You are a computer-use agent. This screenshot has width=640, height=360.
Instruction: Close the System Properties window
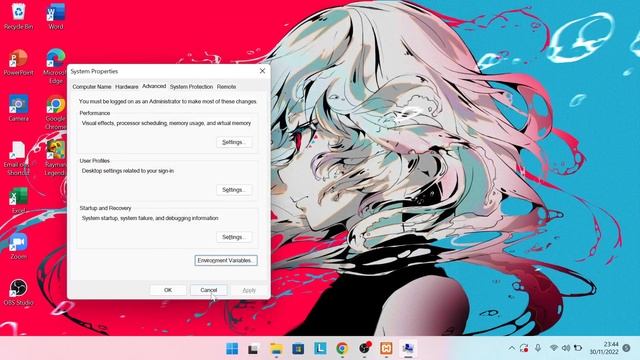coord(262,71)
